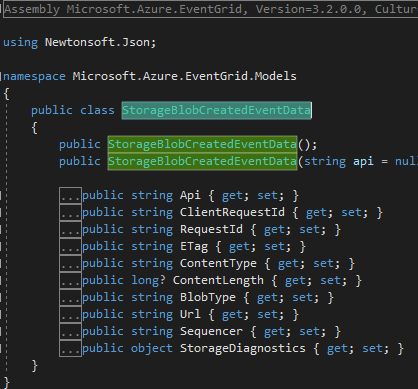This screenshot has height=389, width=418.
Task: Click Newtonsoft.Json in the using statement
Action: (x=97, y=42)
